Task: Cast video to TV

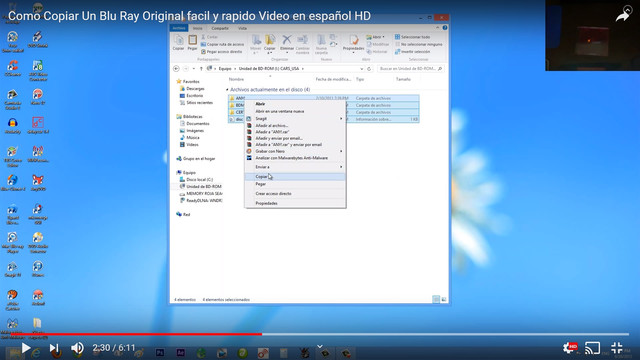Action: tap(592, 348)
